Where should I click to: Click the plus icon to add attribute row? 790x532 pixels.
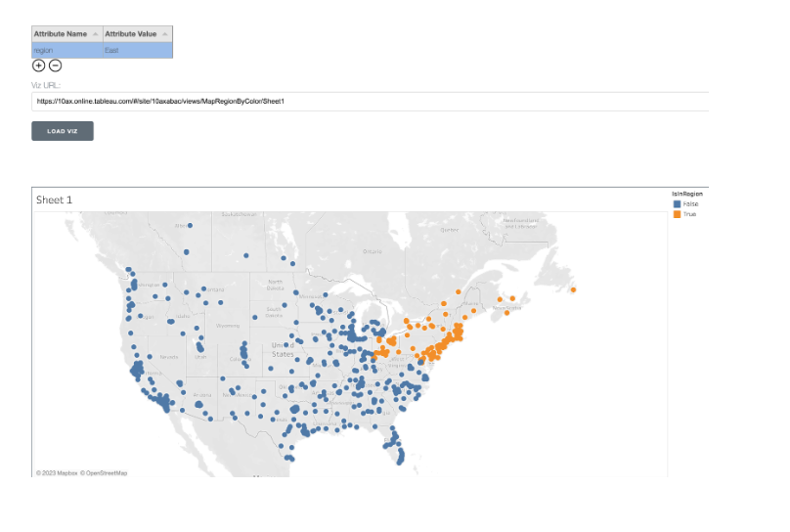pyautogui.click(x=39, y=66)
